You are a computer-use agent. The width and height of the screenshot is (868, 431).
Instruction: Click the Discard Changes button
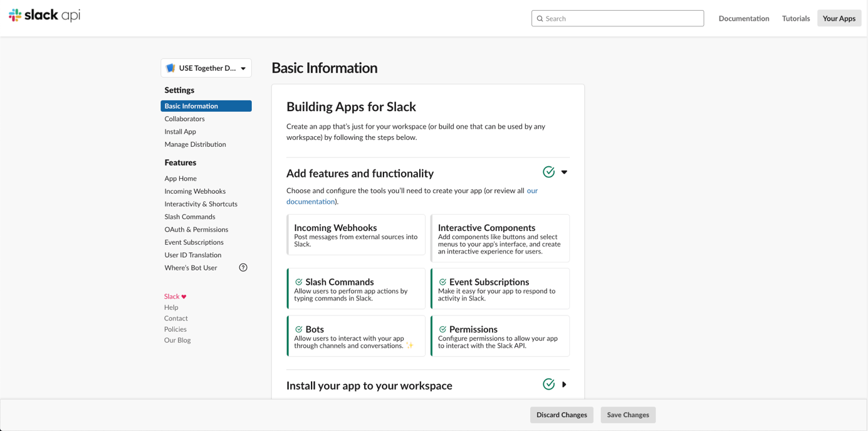[x=562, y=415]
